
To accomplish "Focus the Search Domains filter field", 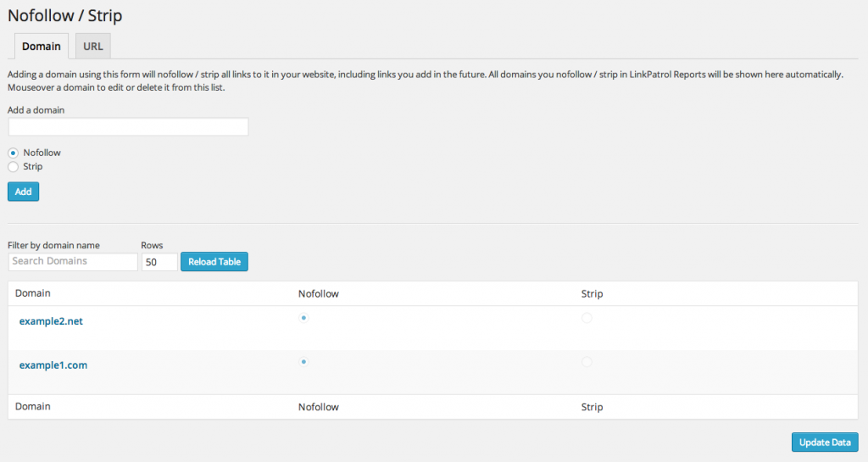I will 73,262.
